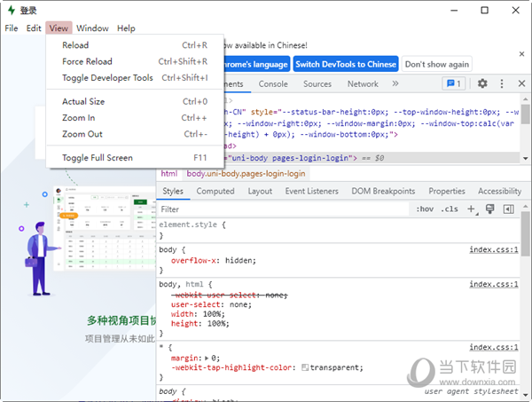The height and width of the screenshot is (402, 532).
Task: Open the Computed pane tab
Action: coord(215,191)
